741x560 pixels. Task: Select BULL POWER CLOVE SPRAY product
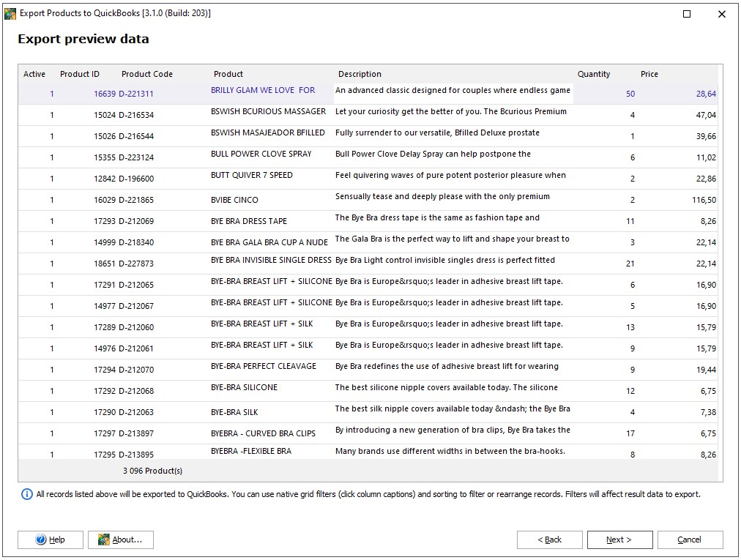click(x=261, y=154)
